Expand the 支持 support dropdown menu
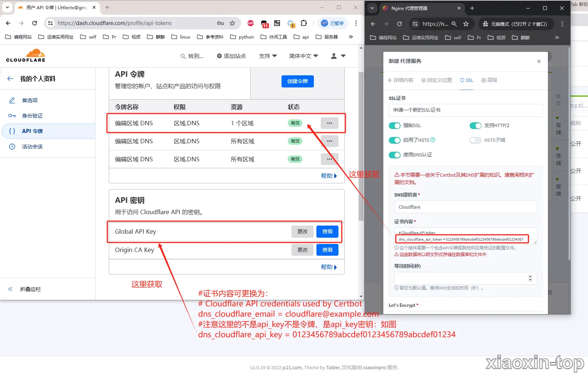 (268, 56)
